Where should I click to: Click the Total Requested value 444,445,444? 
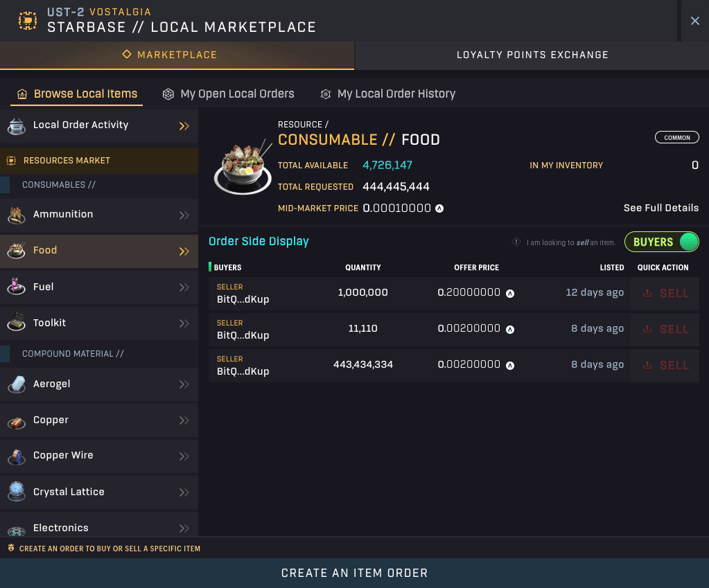pos(396,187)
